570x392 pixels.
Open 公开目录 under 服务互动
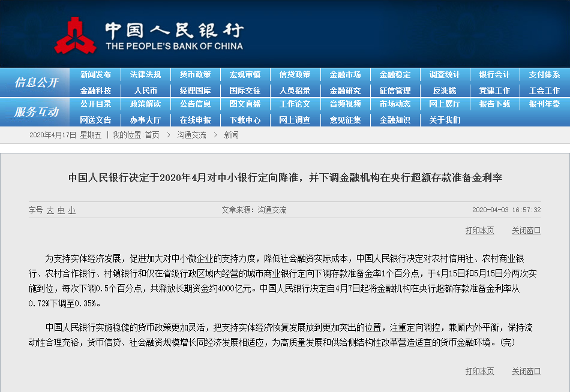(x=95, y=104)
